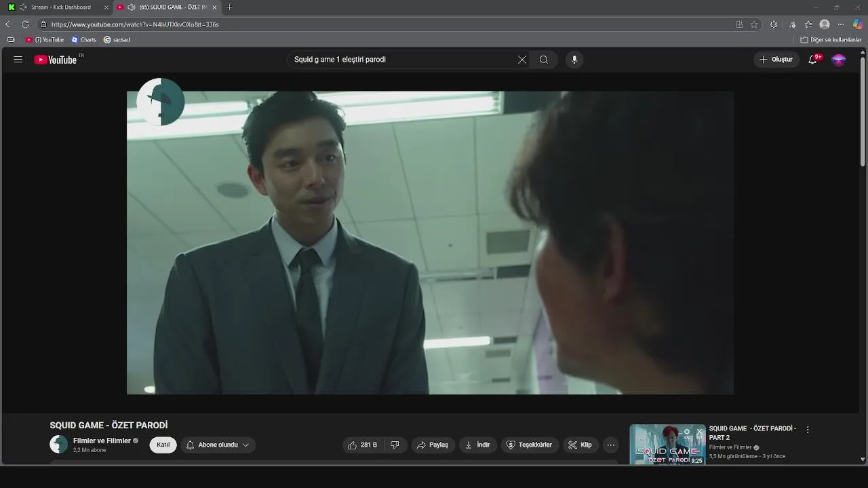This screenshot has width=868, height=488.
Task: Close the Kick Dashboard tab
Action: pyautogui.click(x=106, y=7)
